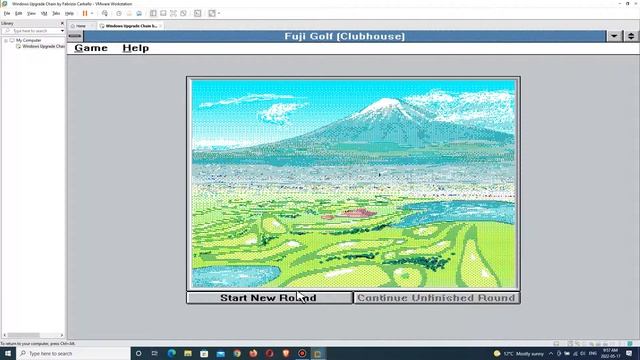The width and height of the screenshot is (640, 360).
Task: Maximize Fuji Golf using up-down arrow button
Action: [631, 36]
